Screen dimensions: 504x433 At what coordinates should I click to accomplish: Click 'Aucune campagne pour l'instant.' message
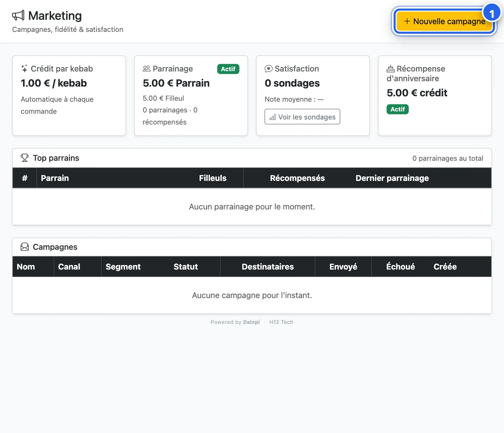(252, 295)
